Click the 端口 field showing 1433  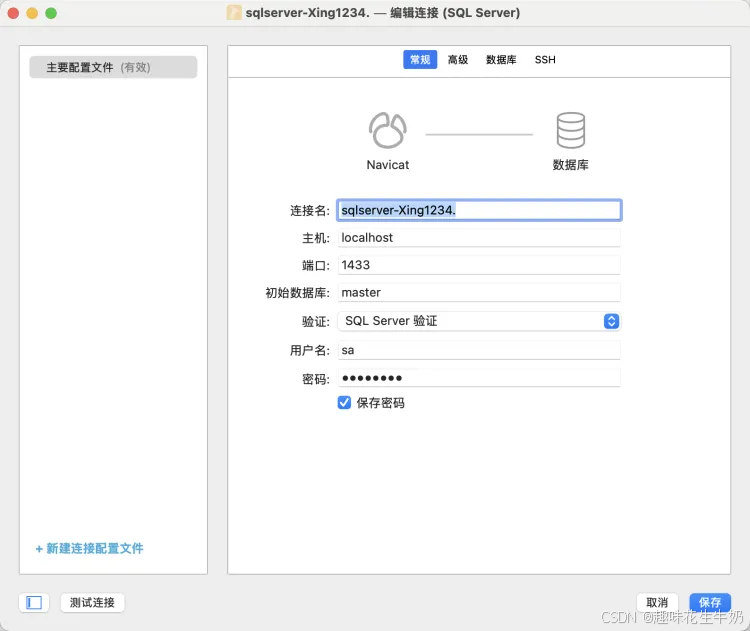click(479, 265)
